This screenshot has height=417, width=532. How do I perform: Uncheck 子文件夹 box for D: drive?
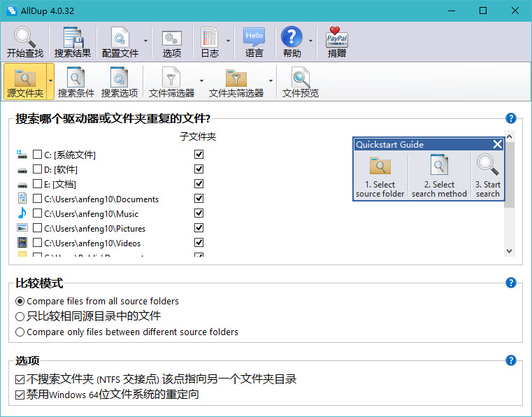click(199, 169)
